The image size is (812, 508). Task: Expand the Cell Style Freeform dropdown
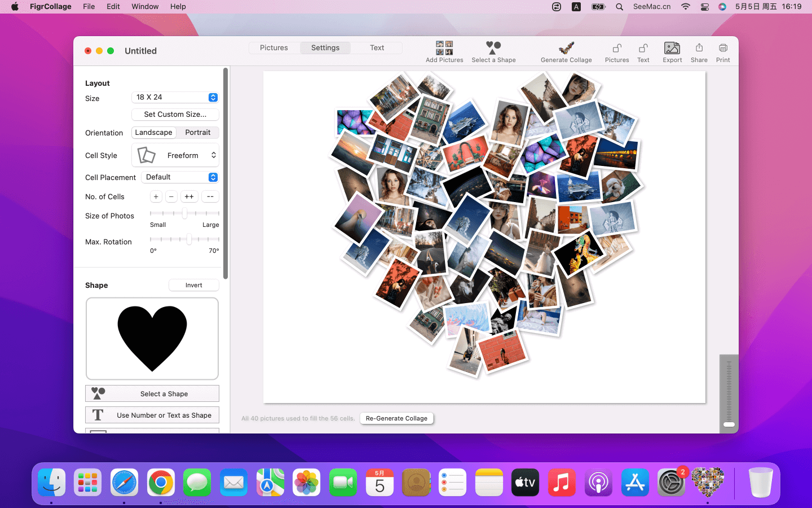click(x=175, y=155)
